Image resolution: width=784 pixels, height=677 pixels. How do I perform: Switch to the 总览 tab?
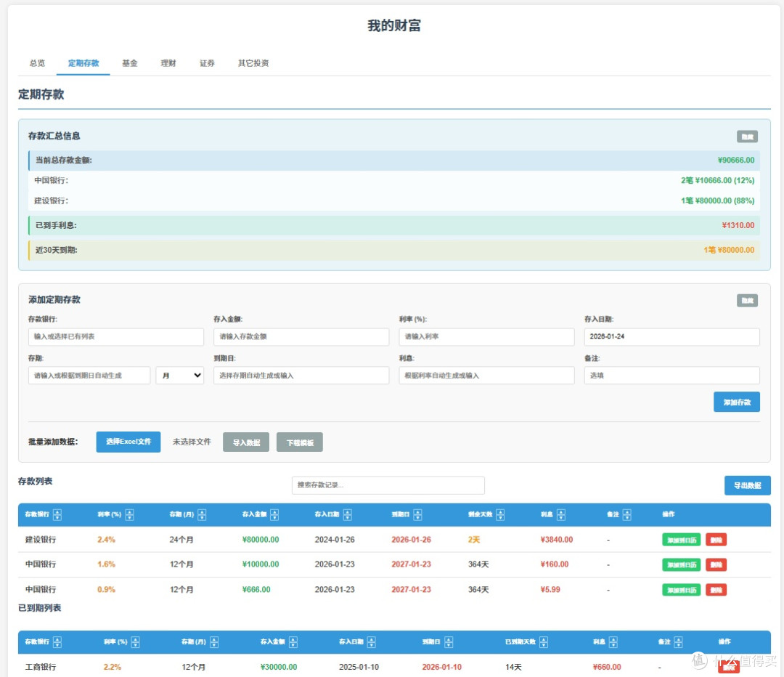[x=37, y=63]
